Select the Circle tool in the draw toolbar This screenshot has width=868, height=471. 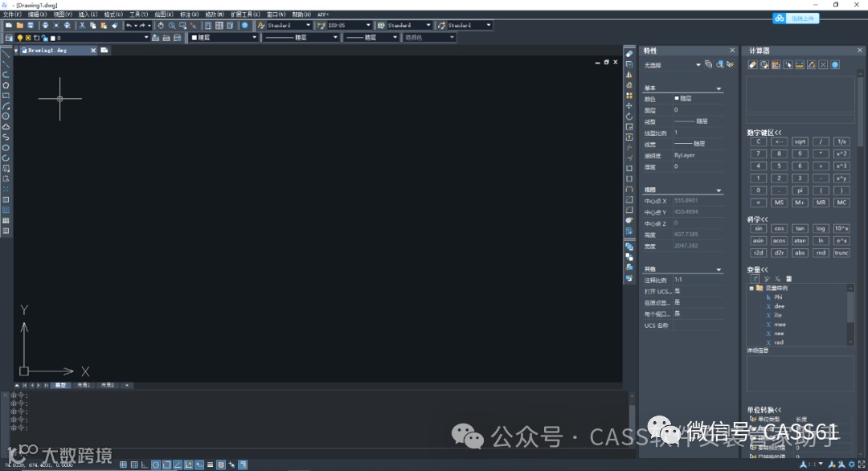point(6,117)
